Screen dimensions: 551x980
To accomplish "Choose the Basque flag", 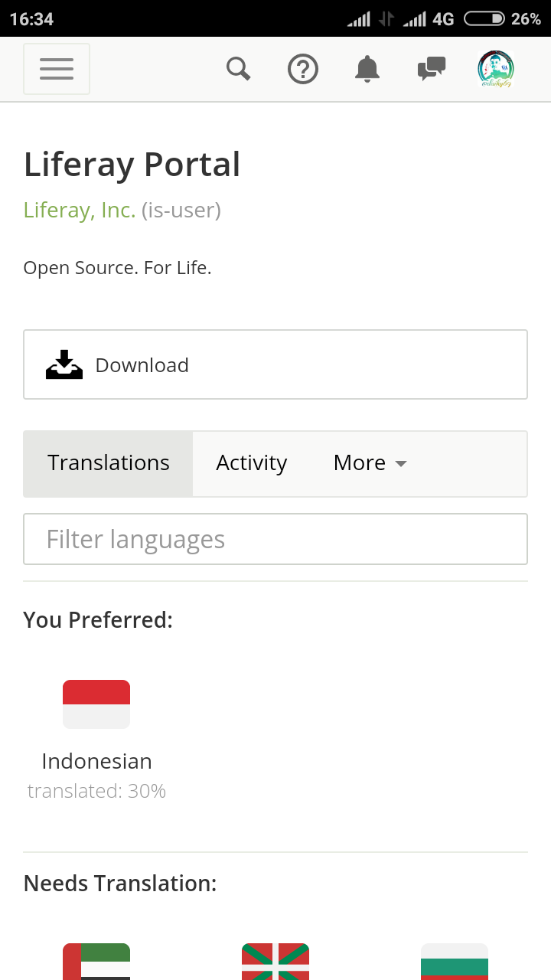I will tap(275, 962).
